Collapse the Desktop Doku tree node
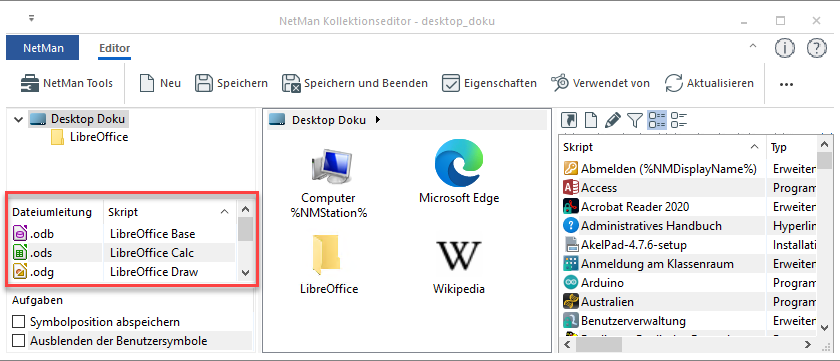This screenshot has width=840, height=361. pyautogui.click(x=19, y=119)
